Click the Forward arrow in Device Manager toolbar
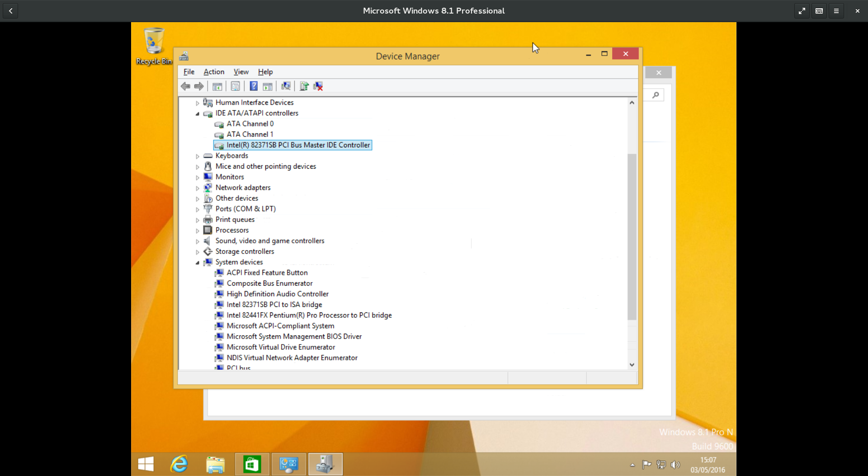The width and height of the screenshot is (868, 476). [199, 86]
